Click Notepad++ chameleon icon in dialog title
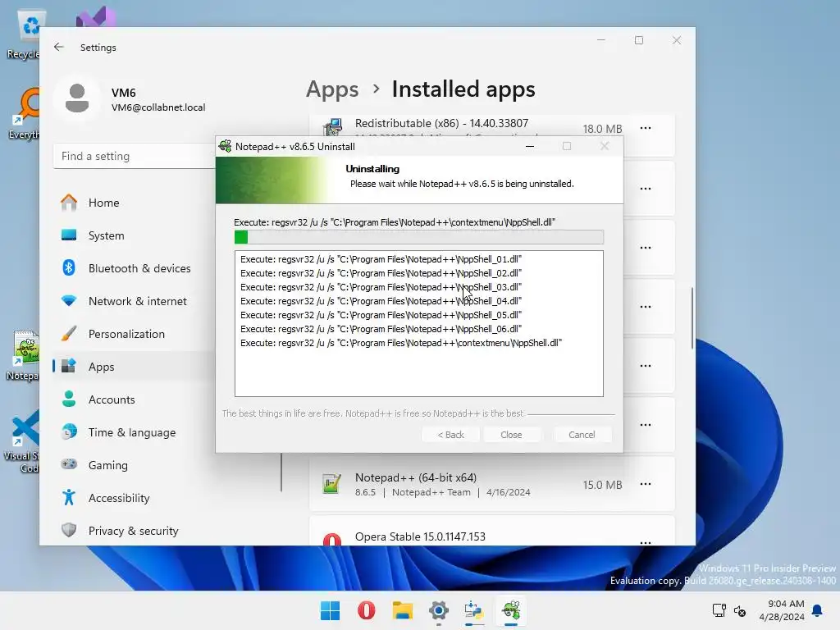Image resolution: width=840 pixels, height=630 pixels. (225, 146)
